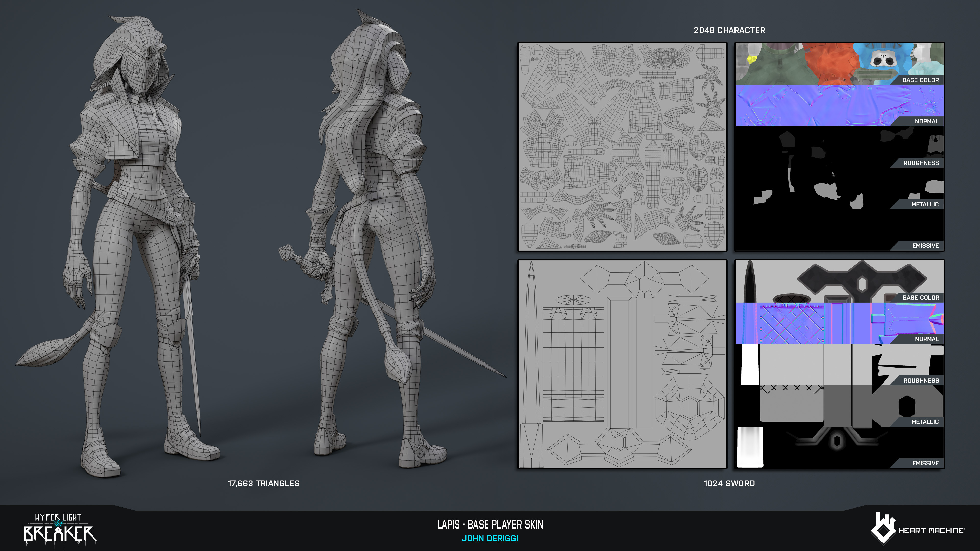
Task: Select the character Roughness label
Action: [x=921, y=163]
